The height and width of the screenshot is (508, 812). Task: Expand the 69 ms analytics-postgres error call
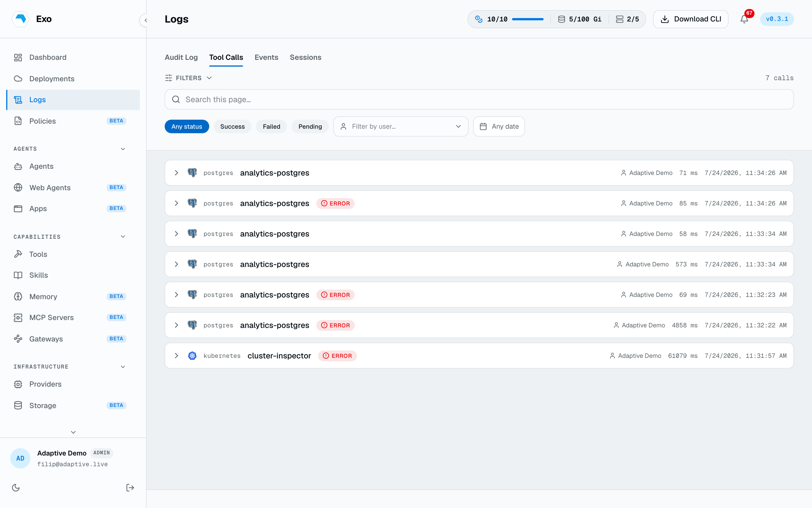coord(176,295)
